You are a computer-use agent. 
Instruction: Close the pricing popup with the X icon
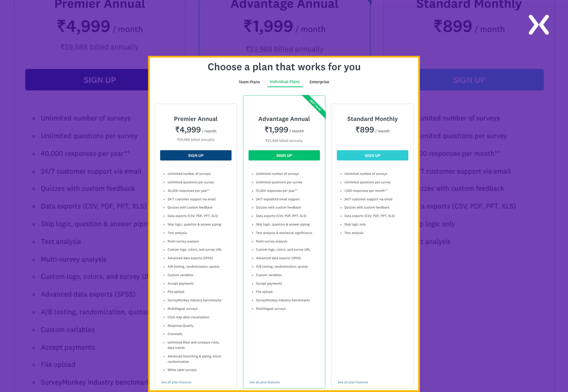(539, 25)
